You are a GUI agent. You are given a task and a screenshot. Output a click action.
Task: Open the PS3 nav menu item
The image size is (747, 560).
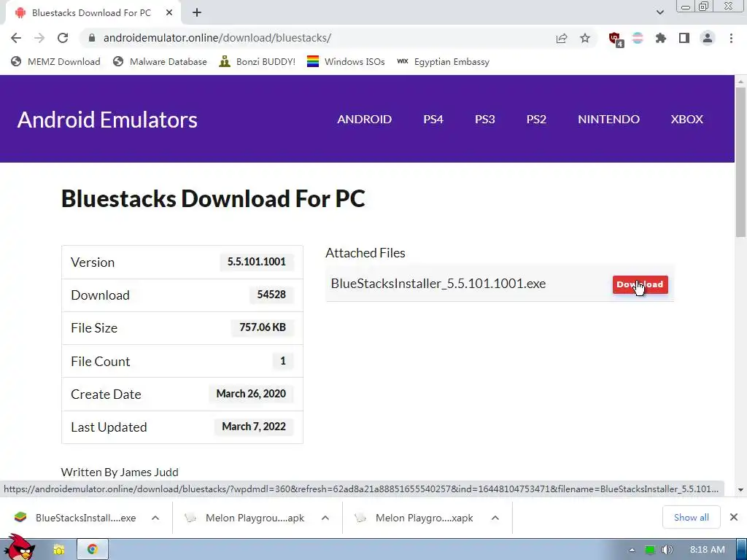point(484,119)
